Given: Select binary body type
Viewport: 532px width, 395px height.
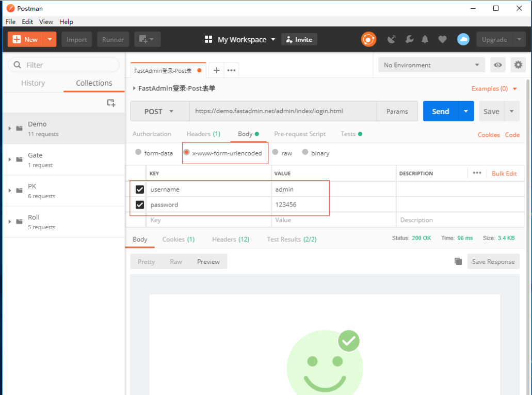Looking at the screenshot, I should tap(305, 152).
